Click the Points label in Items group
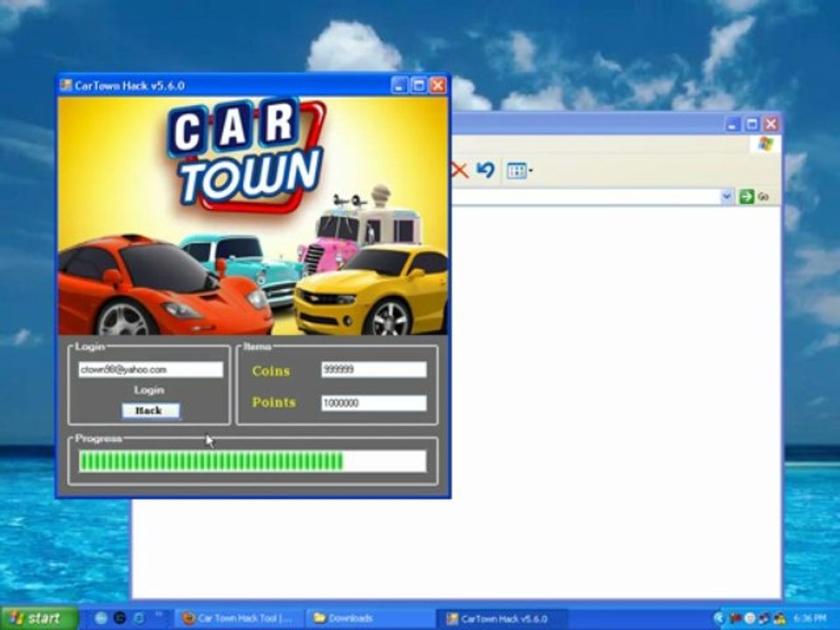 pyautogui.click(x=274, y=402)
